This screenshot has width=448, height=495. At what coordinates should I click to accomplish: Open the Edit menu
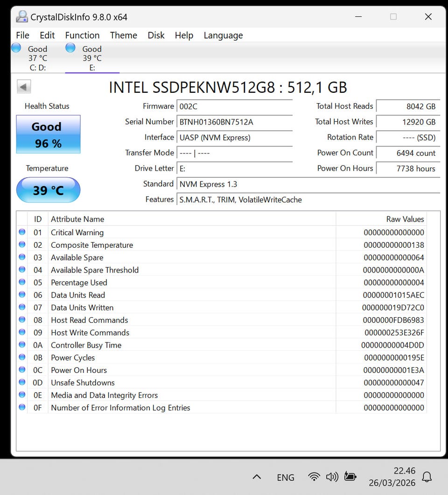[47, 35]
